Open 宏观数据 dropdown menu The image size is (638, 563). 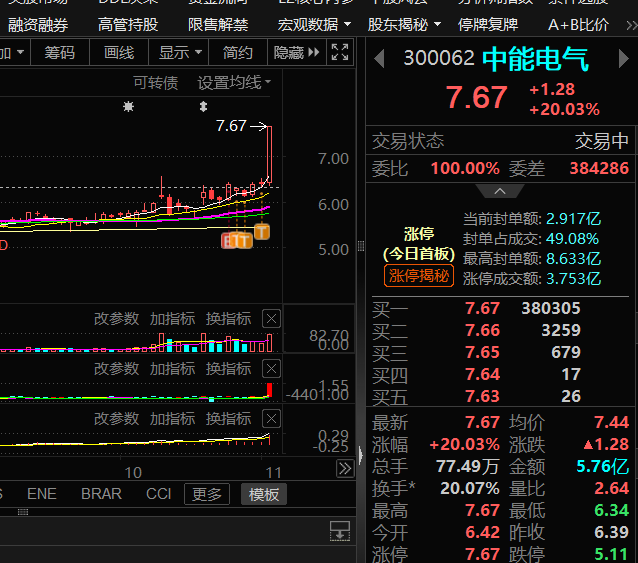pyautogui.click(x=314, y=25)
